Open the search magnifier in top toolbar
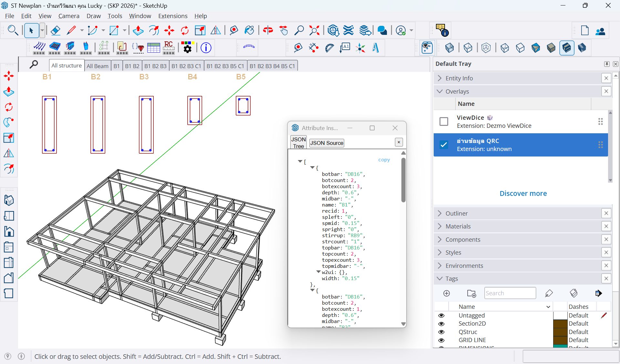This screenshot has width=620, height=364. click(x=13, y=31)
